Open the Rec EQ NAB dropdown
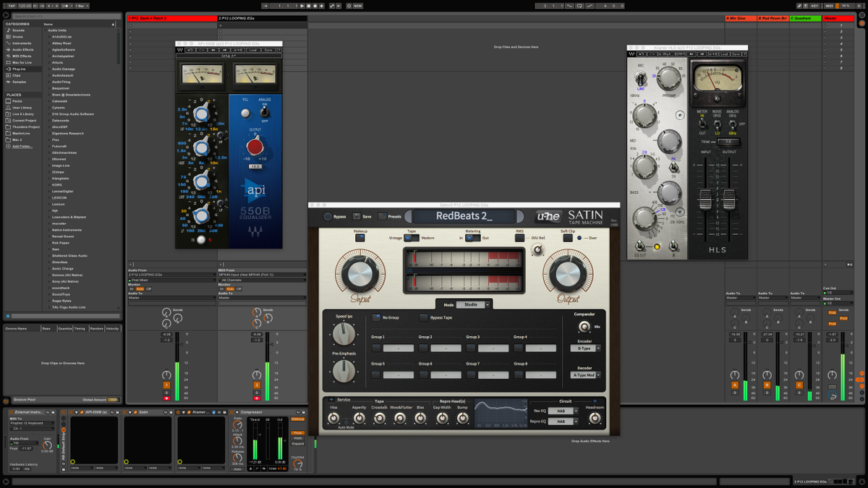This screenshot has height=488, width=868. click(x=563, y=411)
